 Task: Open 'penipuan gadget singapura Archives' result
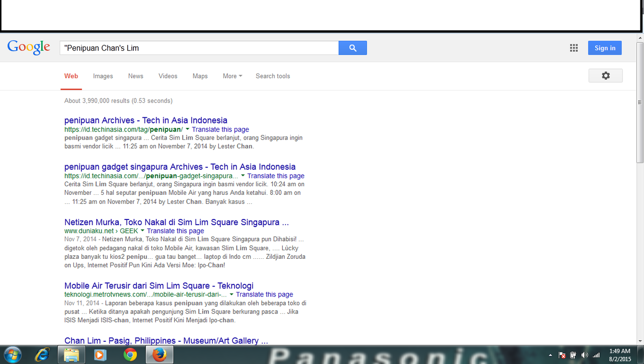(x=180, y=167)
